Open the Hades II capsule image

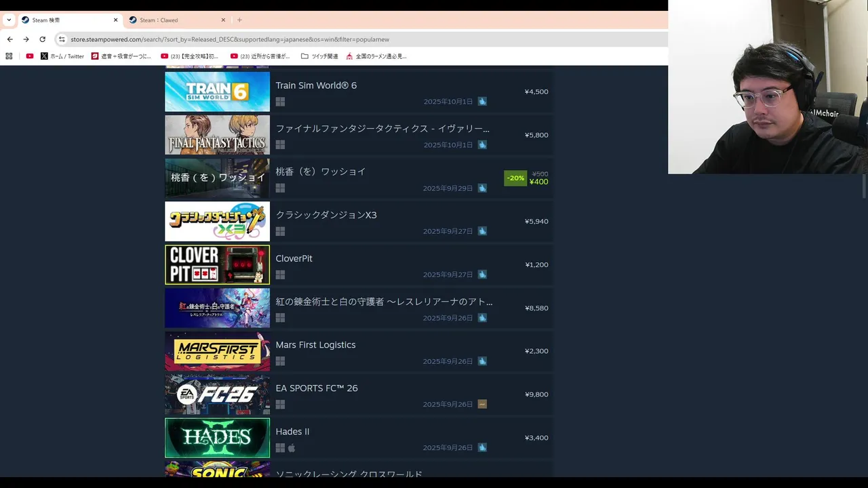tap(217, 438)
